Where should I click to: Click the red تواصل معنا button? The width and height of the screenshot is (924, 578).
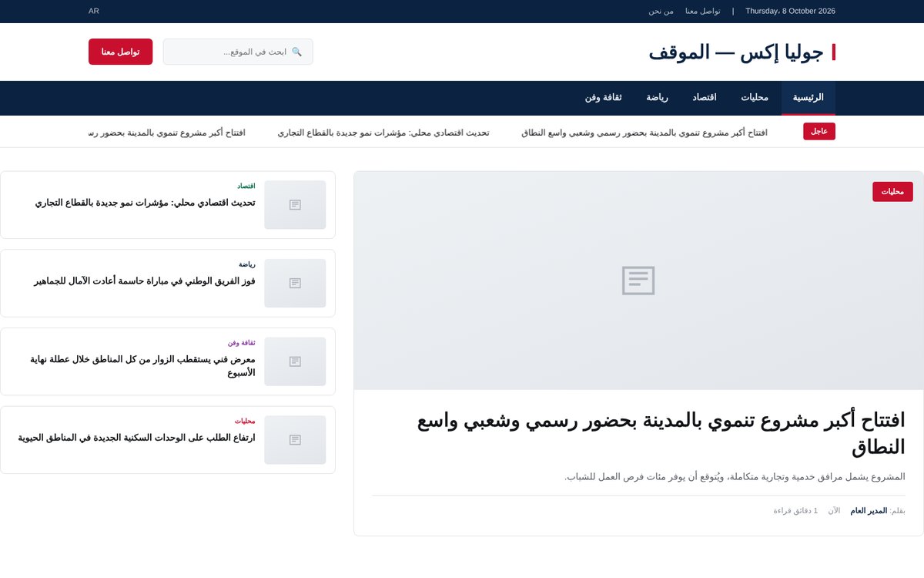coord(120,52)
